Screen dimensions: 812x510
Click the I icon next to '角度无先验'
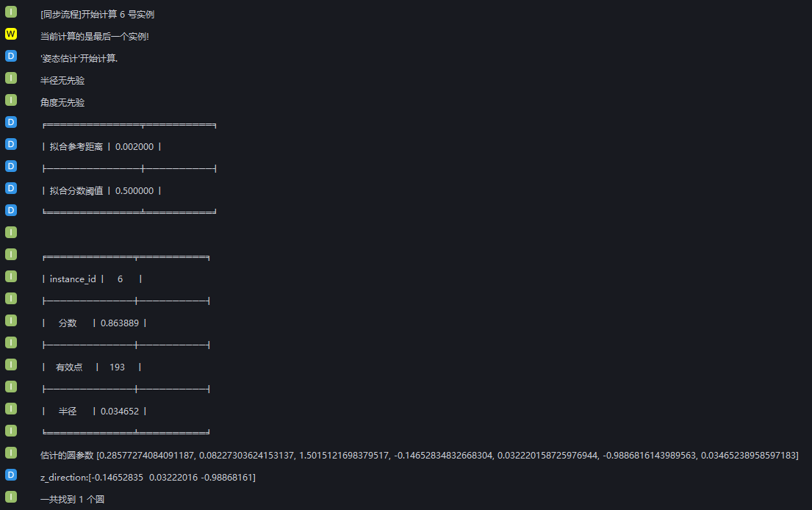pyautogui.click(x=11, y=100)
